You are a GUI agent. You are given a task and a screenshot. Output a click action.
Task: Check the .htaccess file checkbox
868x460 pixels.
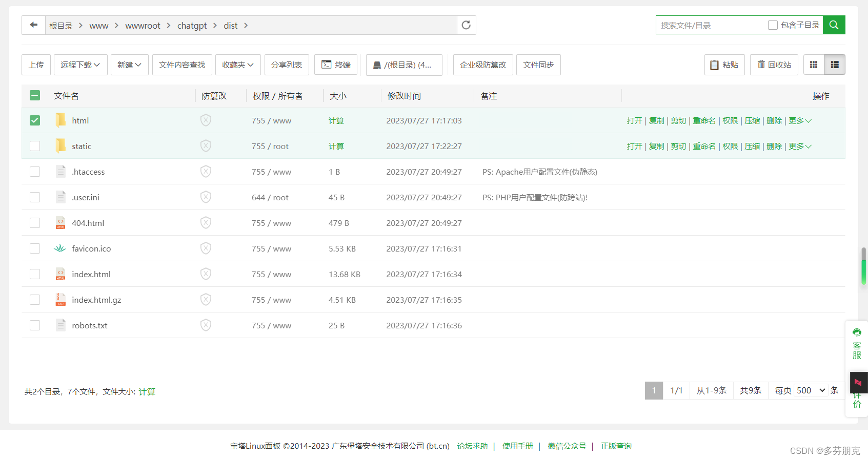(x=35, y=172)
